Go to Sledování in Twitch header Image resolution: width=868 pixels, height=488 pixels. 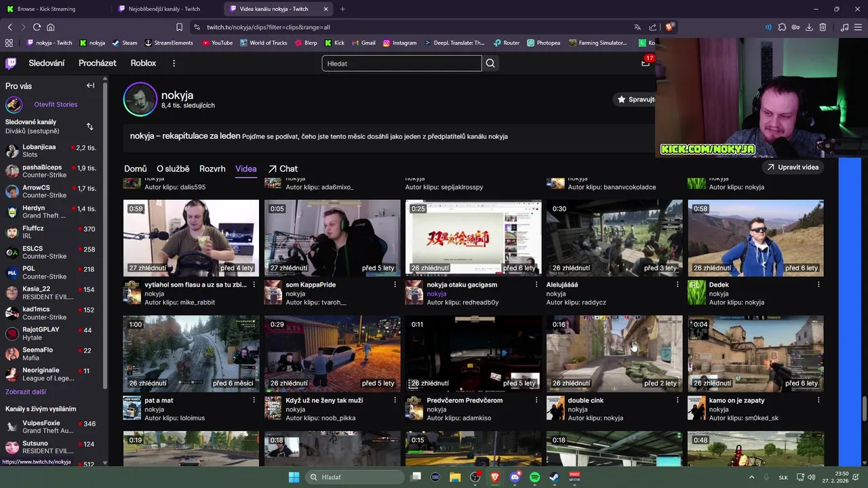tap(47, 63)
